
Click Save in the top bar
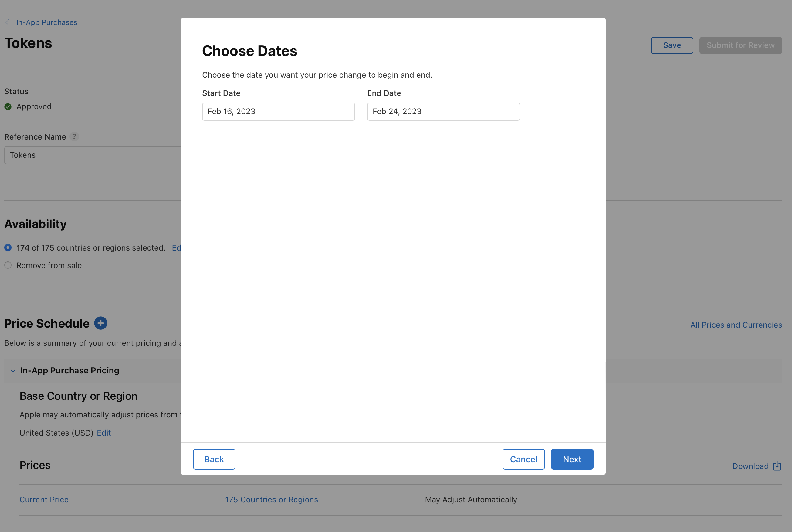click(x=672, y=45)
